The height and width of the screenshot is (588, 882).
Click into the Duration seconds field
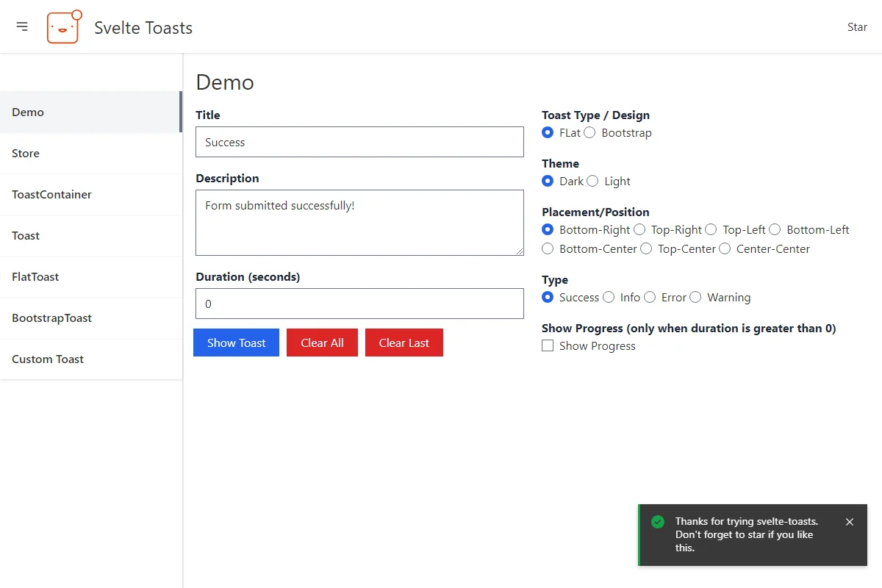(359, 304)
